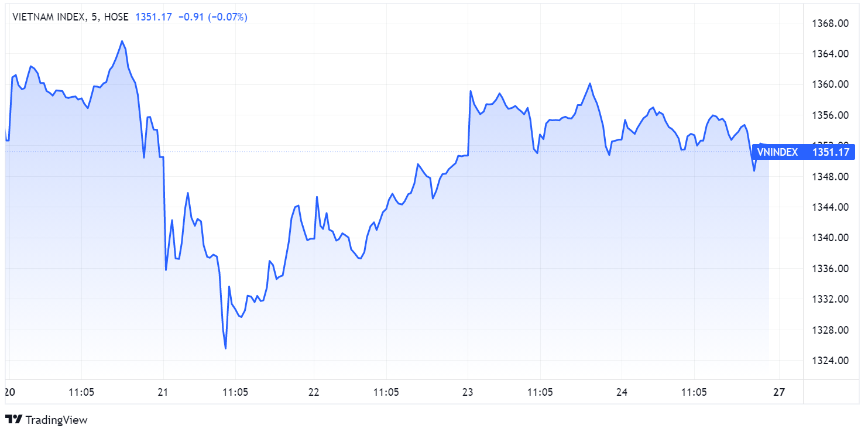Click the 11:05 label between 21 and 22
The height and width of the screenshot is (435, 868).
tap(235, 392)
